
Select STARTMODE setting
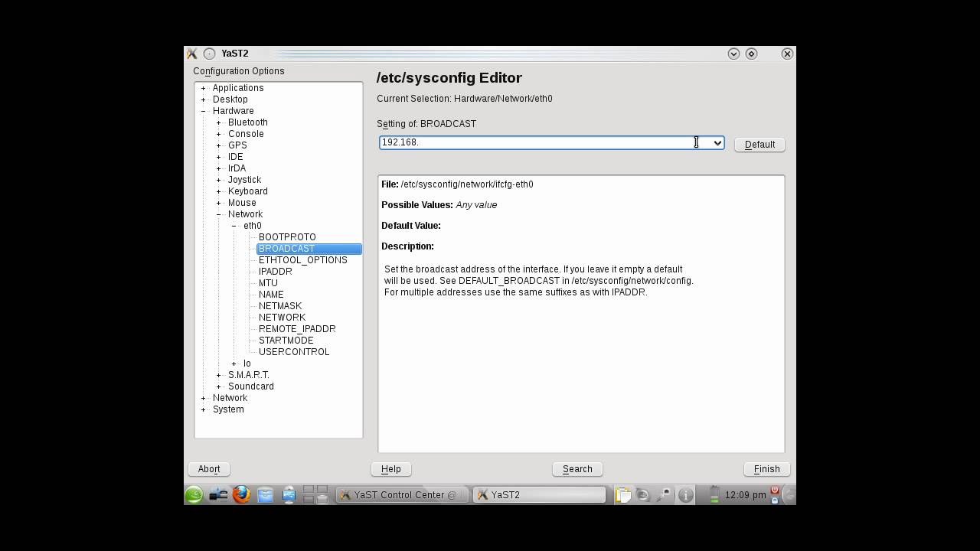(x=286, y=341)
